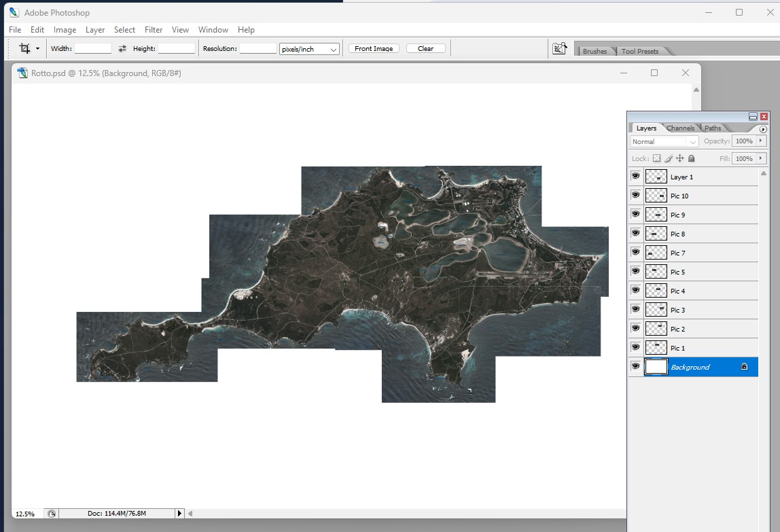Swap width and height with the arrows icon
Screen dimensions: 780x532
[122, 49]
